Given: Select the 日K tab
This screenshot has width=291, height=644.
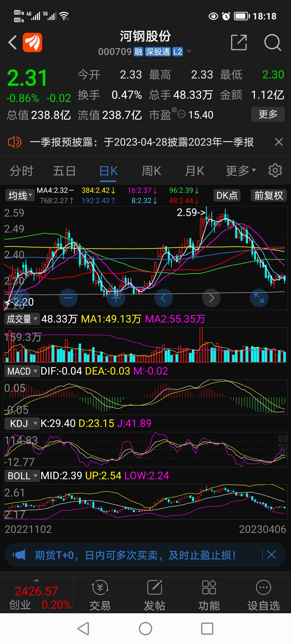Looking at the screenshot, I should point(108,171).
